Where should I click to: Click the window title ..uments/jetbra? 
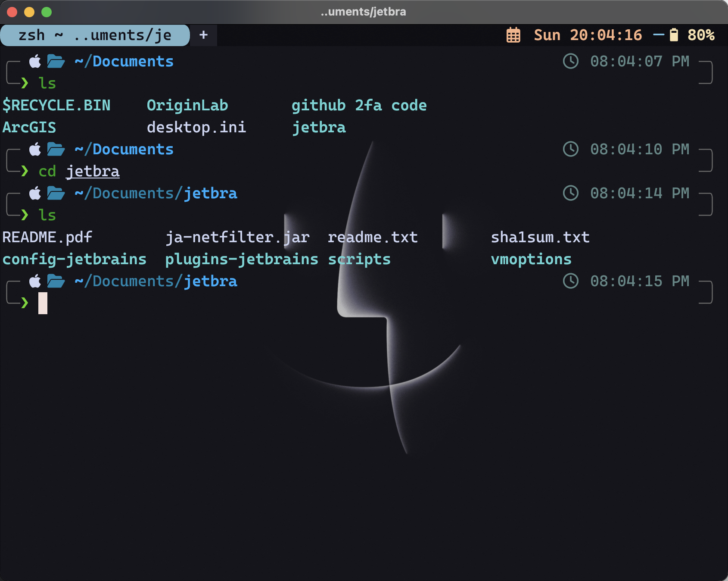point(364,12)
